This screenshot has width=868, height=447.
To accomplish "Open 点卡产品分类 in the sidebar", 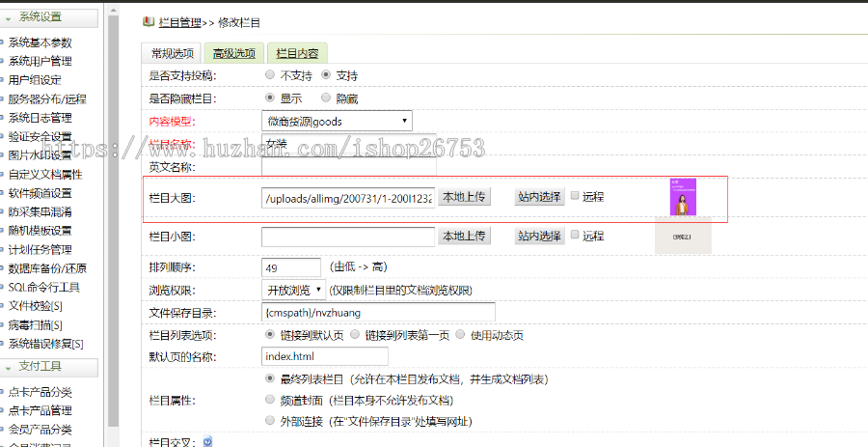I will point(40,392).
